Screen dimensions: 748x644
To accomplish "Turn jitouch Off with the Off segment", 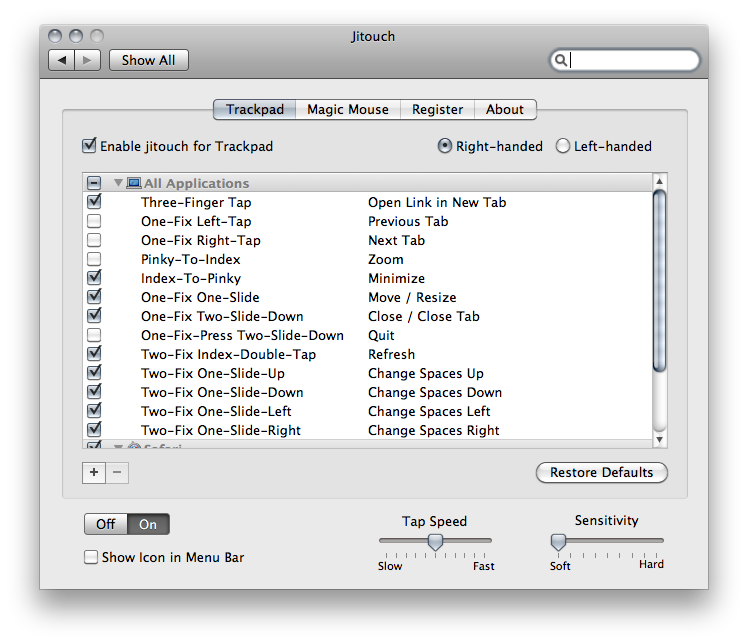I will click(x=106, y=524).
